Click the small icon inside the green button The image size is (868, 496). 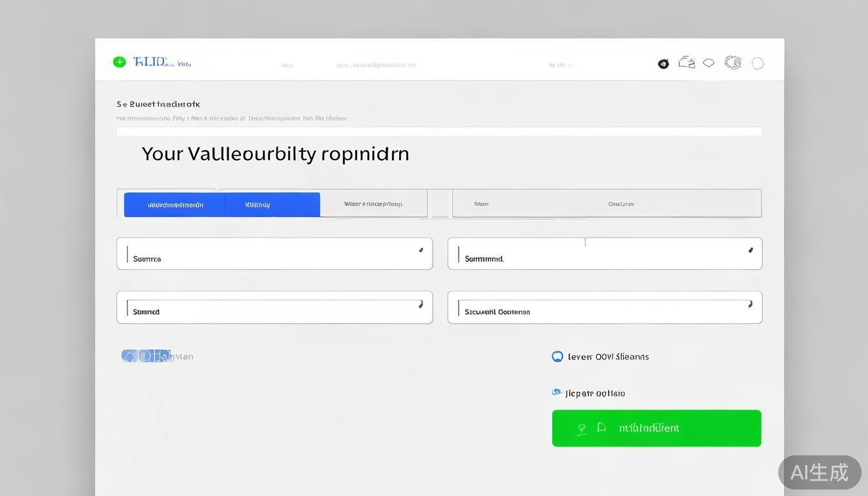click(601, 428)
